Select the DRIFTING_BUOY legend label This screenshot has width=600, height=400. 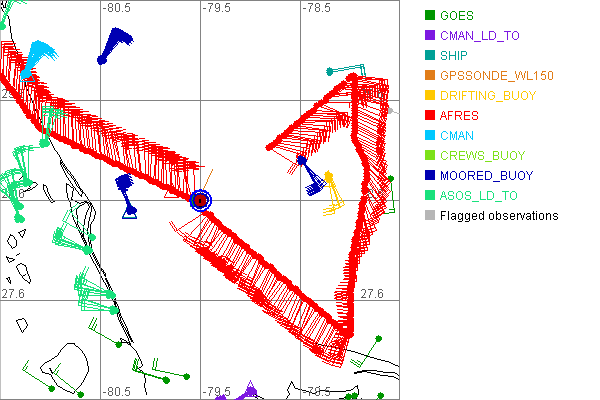coord(488,96)
